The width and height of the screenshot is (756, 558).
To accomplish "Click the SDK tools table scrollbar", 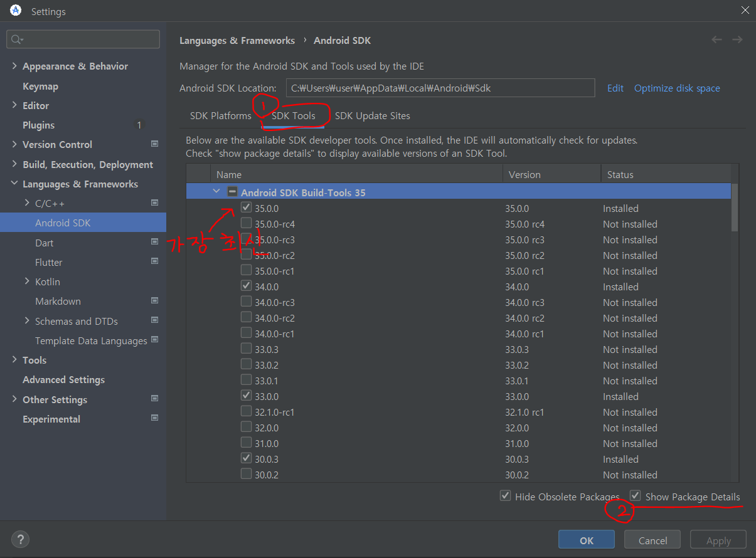I will [735, 207].
